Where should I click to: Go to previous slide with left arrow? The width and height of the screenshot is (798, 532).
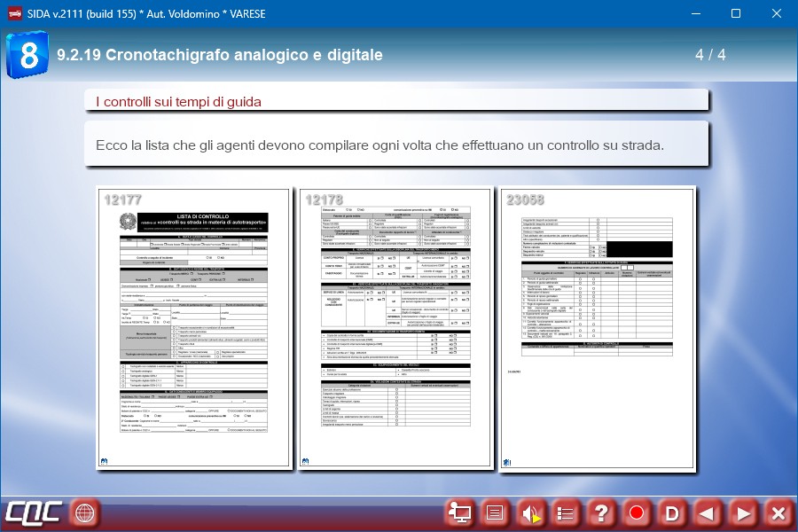[x=707, y=512]
